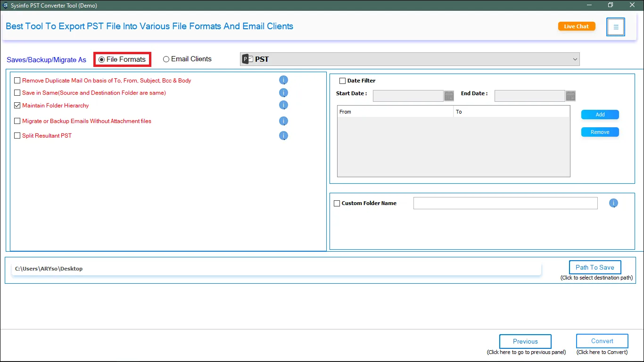The width and height of the screenshot is (644, 362).
Task: Enable the Date Filter checkbox
Action: coord(343,81)
